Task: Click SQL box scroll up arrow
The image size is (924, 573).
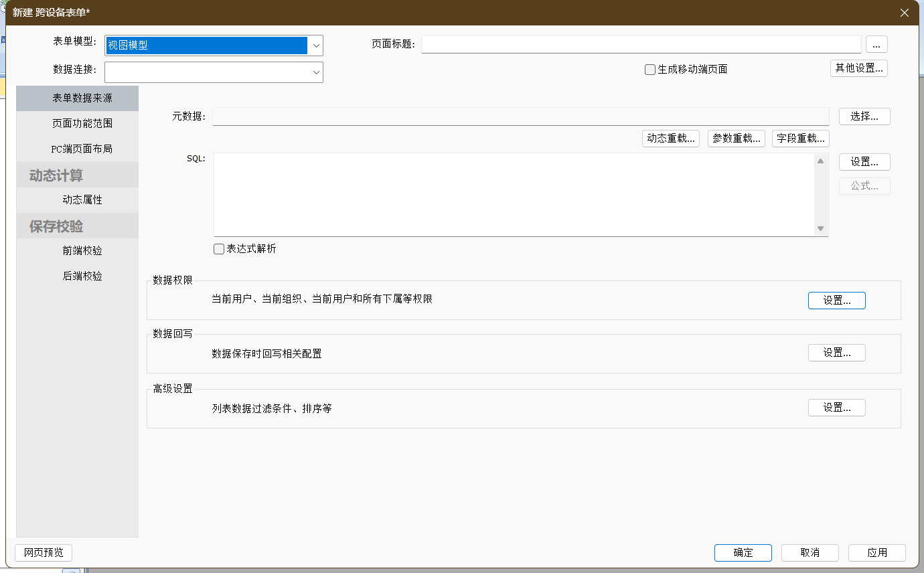Action: [820, 161]
